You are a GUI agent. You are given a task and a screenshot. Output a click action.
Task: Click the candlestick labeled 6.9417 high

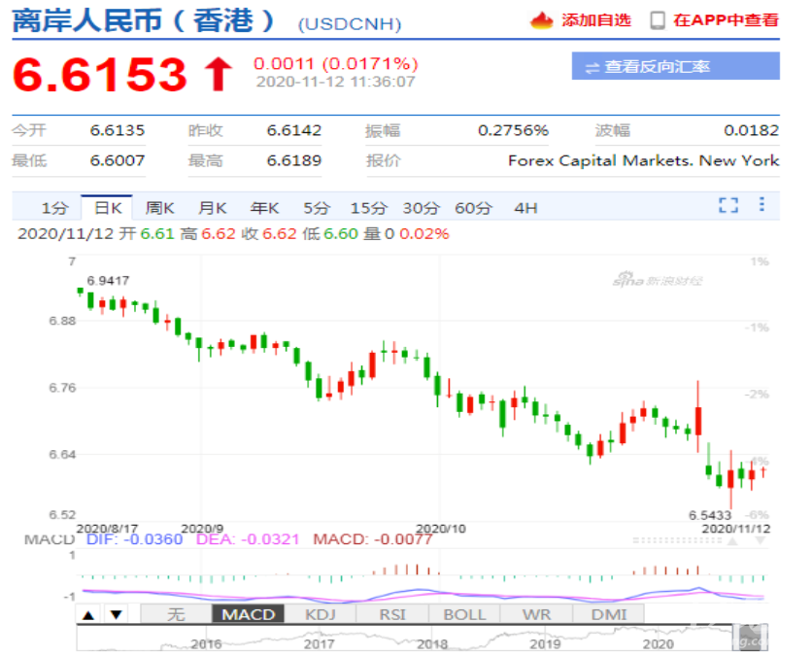coord(80,290)
